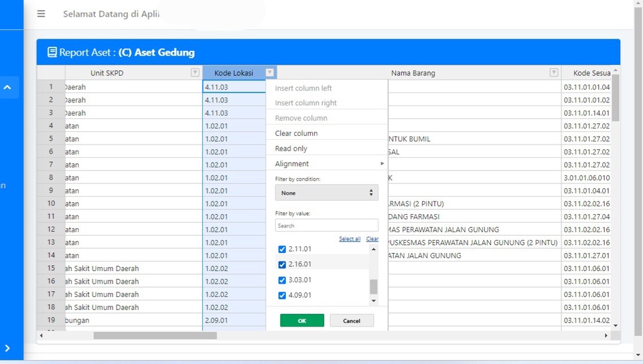Select row header number 10
Image resolution: width=643 pixels, height=364 pixels.
[x=51, y=203]
